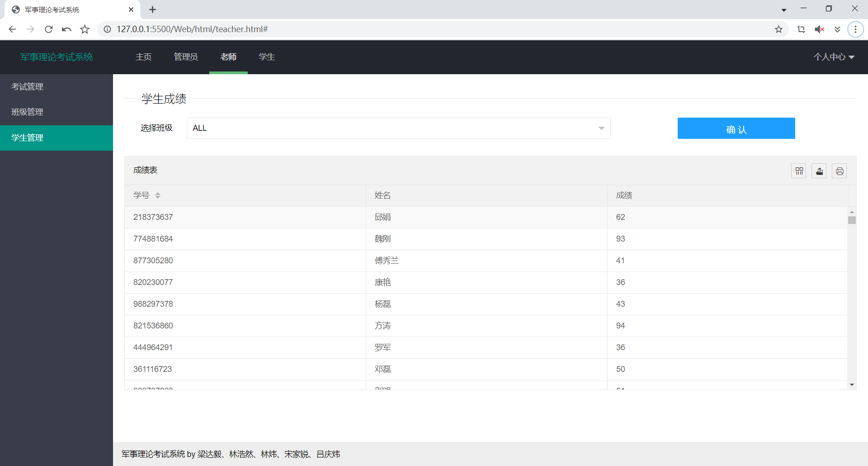Click the table vertical scrollbar thumb
This screenshot has width=868, height=466.
pos(852,220)
